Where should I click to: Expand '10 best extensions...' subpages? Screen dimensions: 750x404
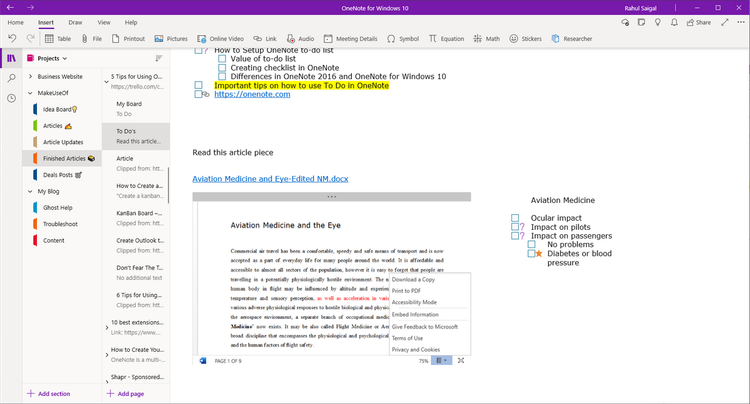click(107, 328)
